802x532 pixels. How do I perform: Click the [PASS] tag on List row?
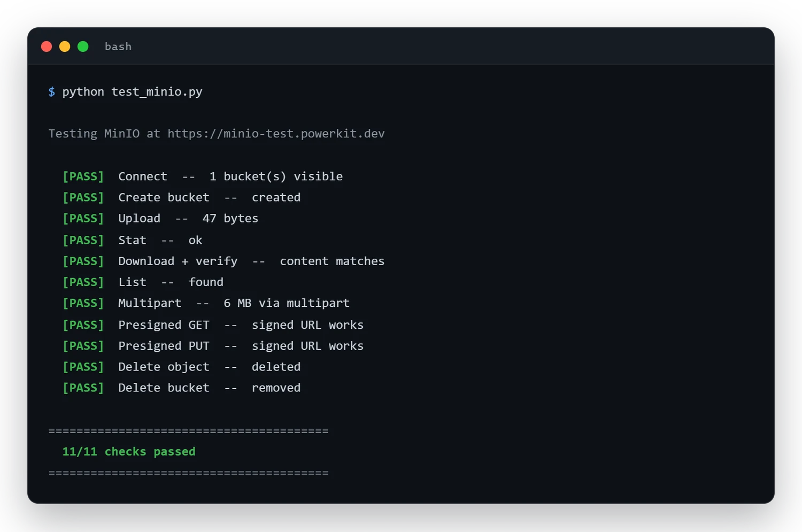coord(83,282)
